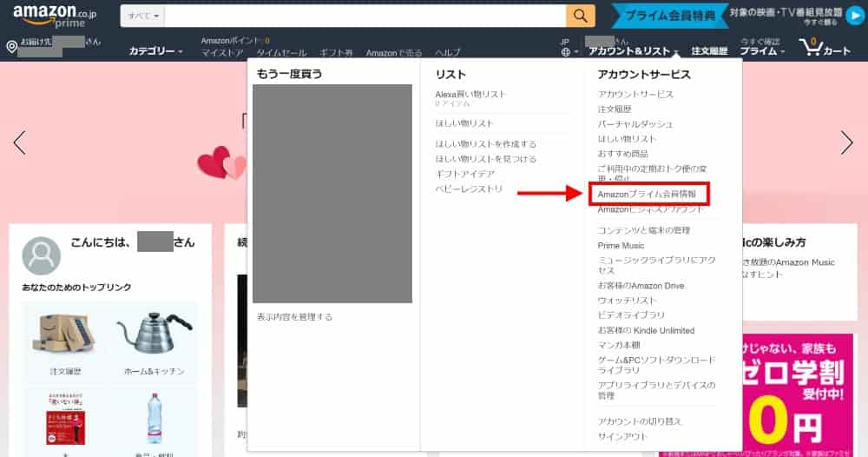
Task: Open ビデオライブラリ link
Action: (630, 315)
